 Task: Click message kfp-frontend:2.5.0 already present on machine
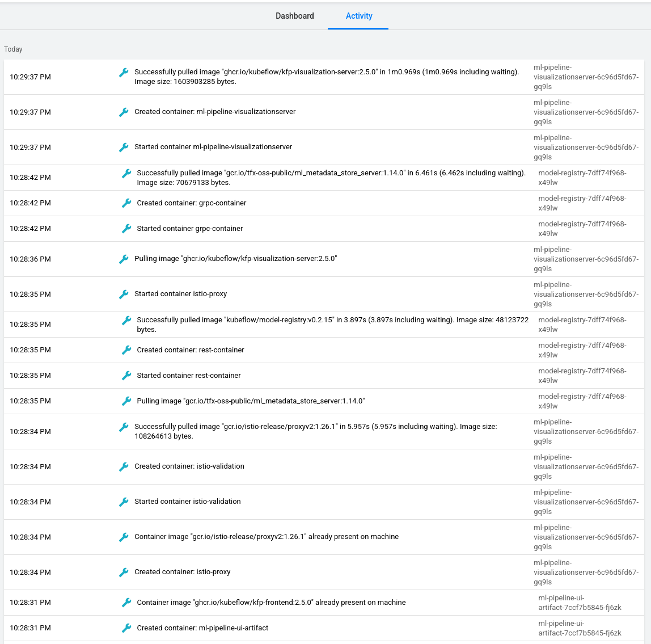pos(271,603)
